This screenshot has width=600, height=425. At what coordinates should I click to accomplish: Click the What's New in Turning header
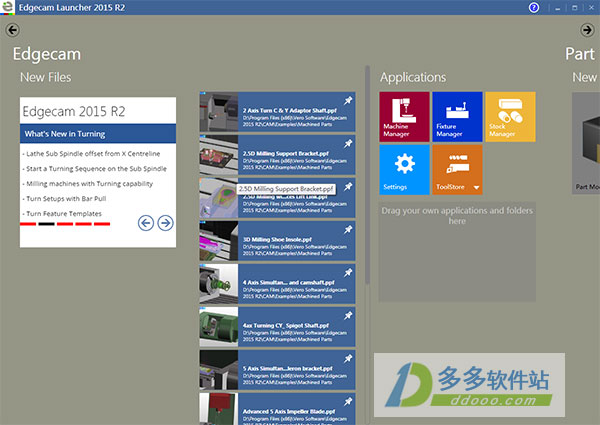click(x=98, y=134)
